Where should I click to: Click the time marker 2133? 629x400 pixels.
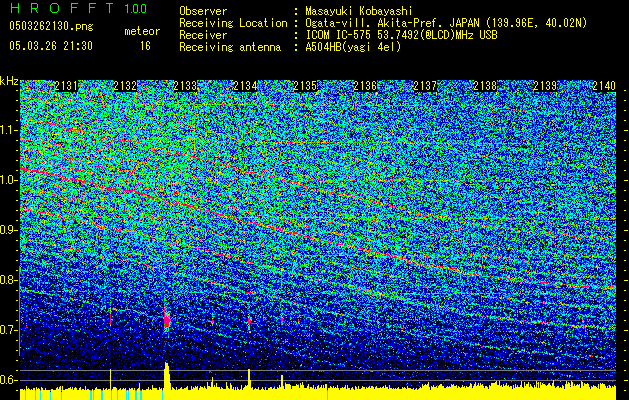pos(185,86)
